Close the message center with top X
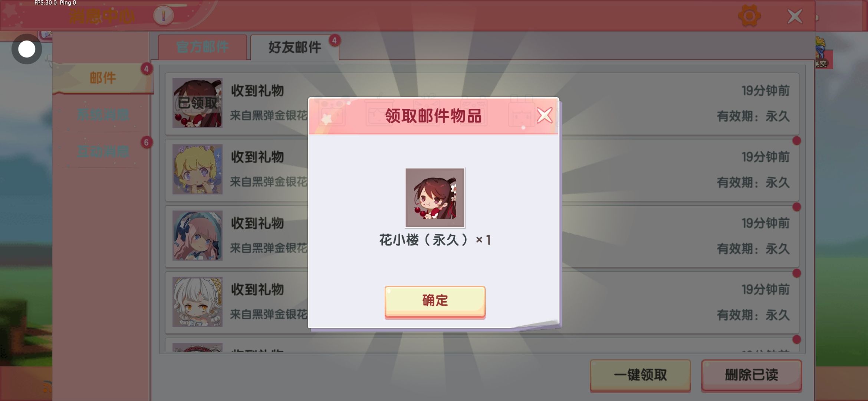Image resolution: width=868 pixels, height=401 pixels. click(x=795, y=16)
